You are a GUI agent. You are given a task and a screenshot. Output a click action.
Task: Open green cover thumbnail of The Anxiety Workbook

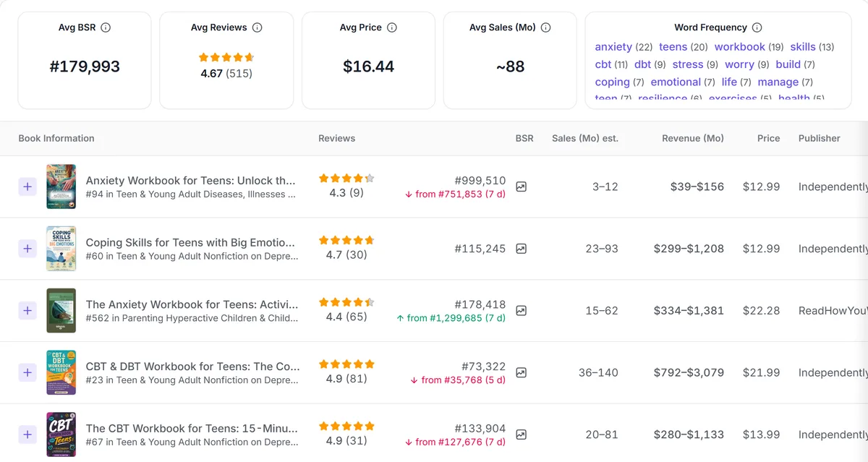tap(61, 311)
